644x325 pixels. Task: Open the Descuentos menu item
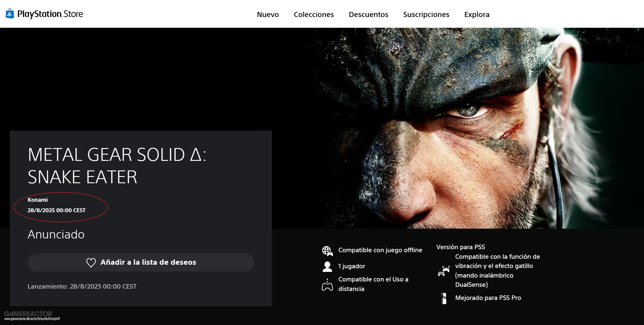pos(368,14)
